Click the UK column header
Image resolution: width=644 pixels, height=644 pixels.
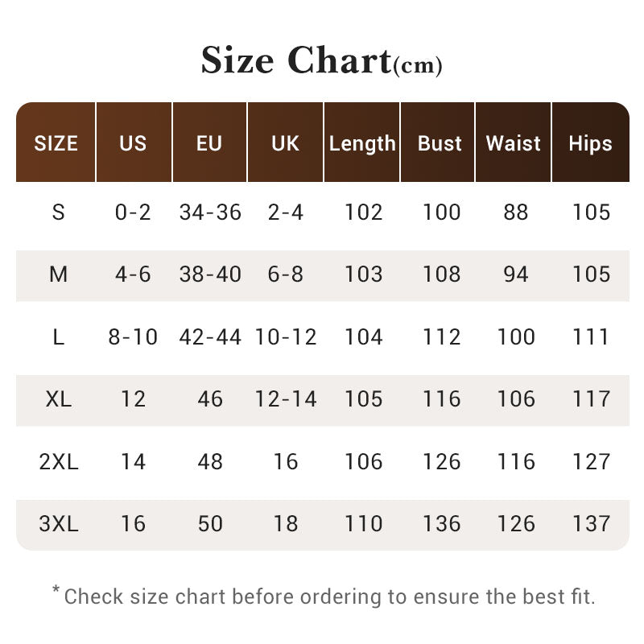point(285,143)
